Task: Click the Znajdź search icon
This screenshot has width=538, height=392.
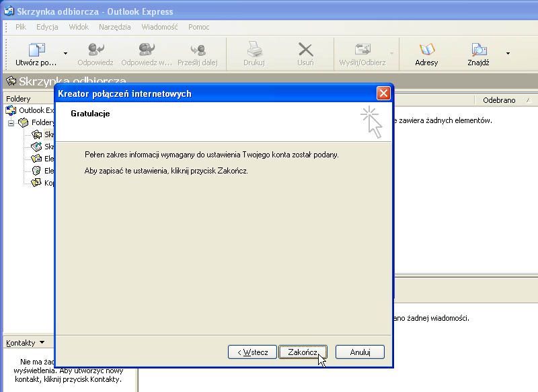Action: [479, 50]
